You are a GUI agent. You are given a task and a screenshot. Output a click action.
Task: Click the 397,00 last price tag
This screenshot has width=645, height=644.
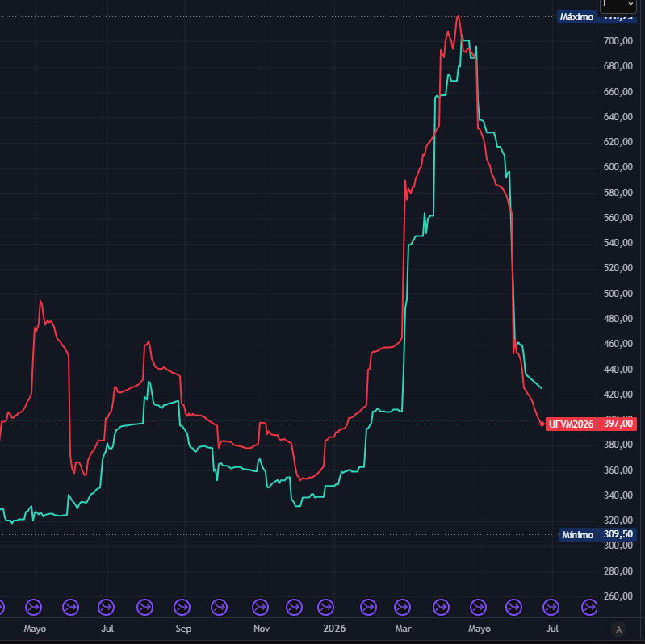tap(618, 424)
